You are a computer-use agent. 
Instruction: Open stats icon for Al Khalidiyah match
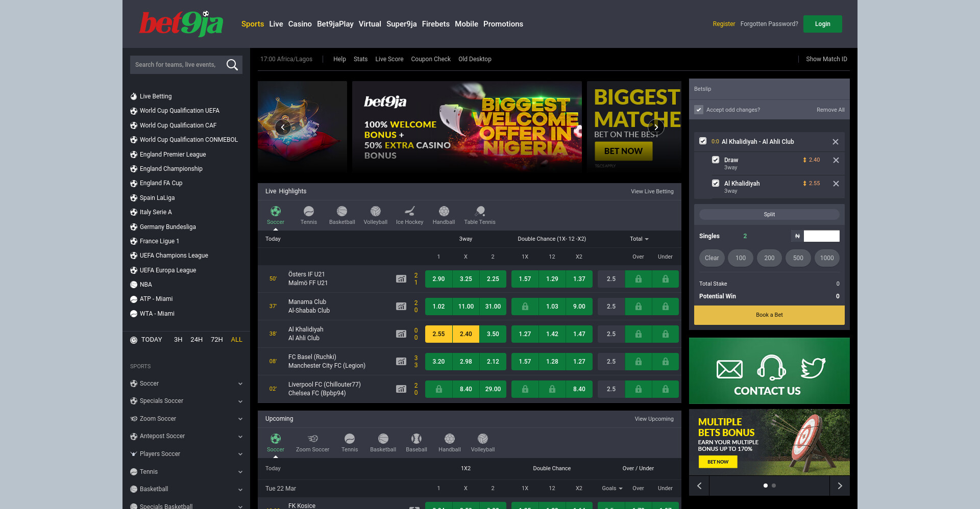coord(401,334)
